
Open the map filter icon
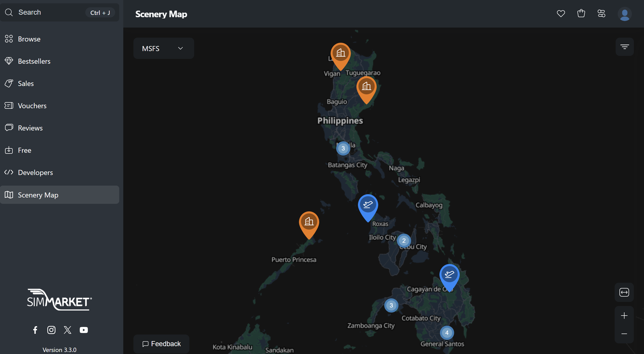point(624,47)
